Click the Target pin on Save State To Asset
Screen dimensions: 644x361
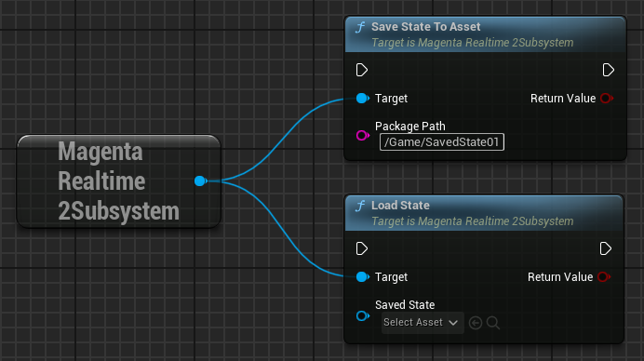tap(363, 98)
